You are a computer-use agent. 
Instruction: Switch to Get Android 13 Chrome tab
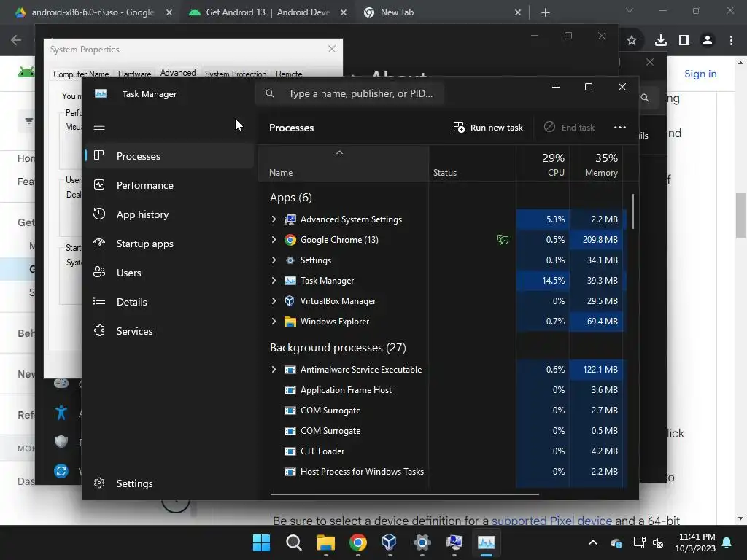pyautogui.click(x=267, y=12)
